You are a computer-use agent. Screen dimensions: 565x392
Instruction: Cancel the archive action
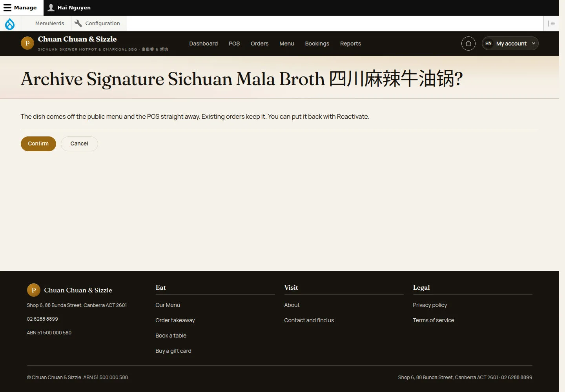79,144
